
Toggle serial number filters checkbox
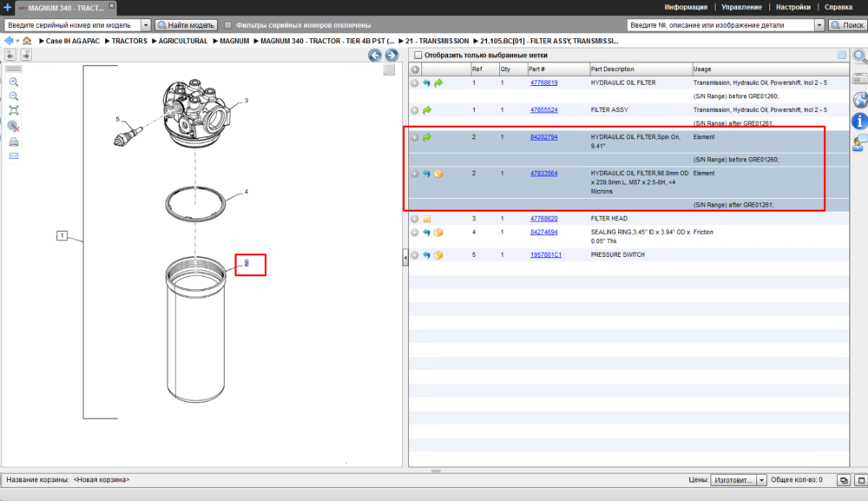pos(227,25)
